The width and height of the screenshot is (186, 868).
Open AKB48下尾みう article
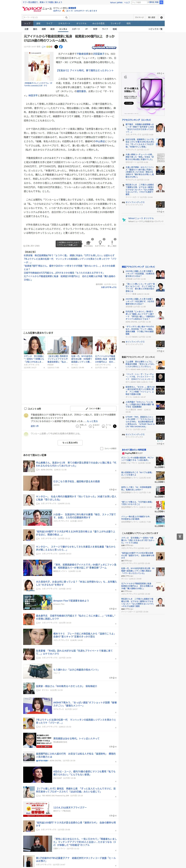85,704
